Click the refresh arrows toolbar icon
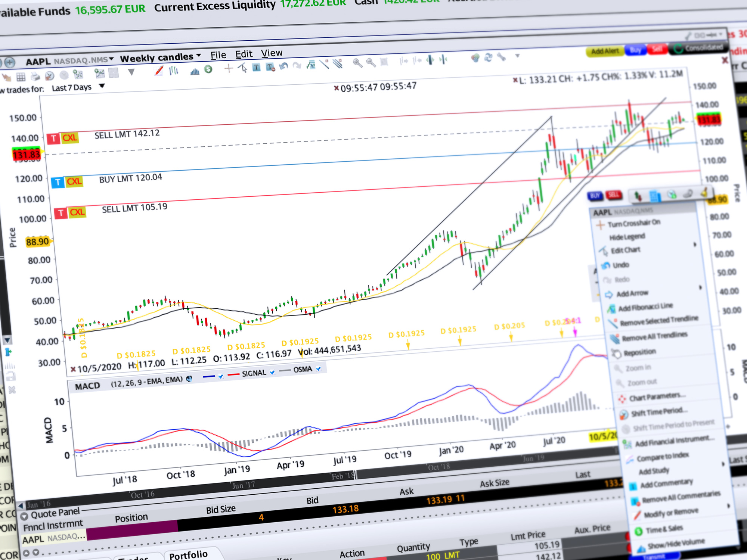This screenshot has height=560, width=747. (488, 58)
